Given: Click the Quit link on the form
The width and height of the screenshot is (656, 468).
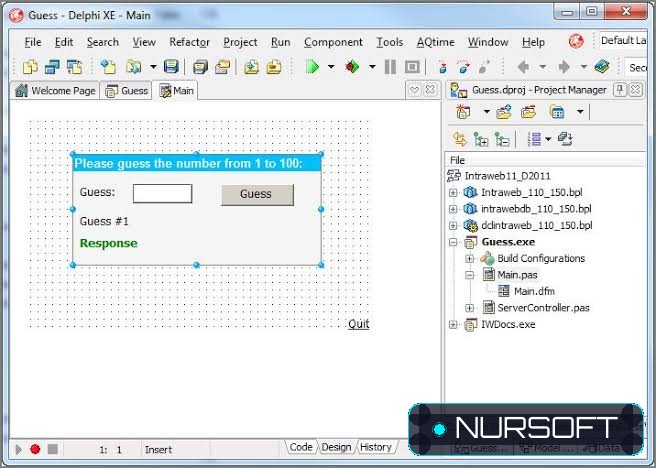Looking at the screenshot, I should (359, 324).
